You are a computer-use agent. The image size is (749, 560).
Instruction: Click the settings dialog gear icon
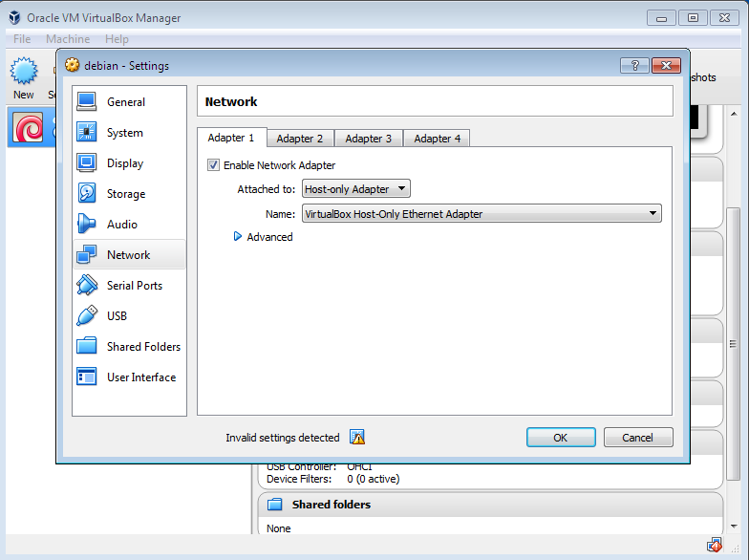(x=73, y=65)
